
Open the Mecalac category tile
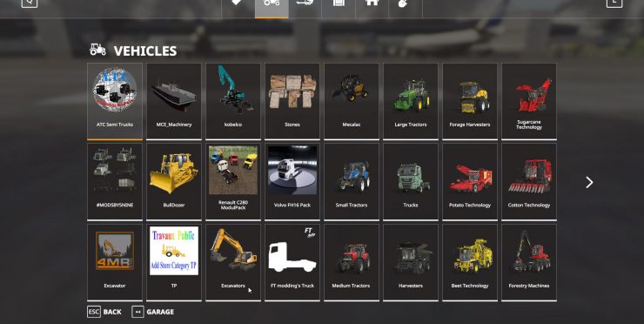pyautogui.click(x=352, y=101)
